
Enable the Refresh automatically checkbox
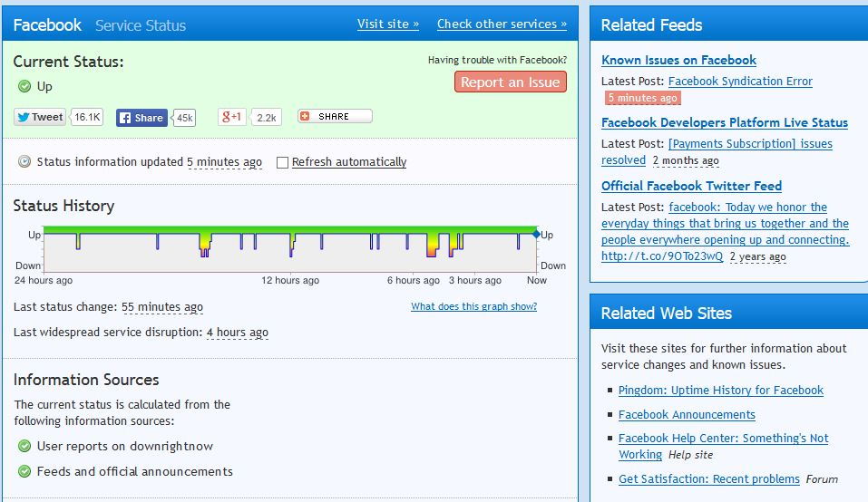pos(282,162)
